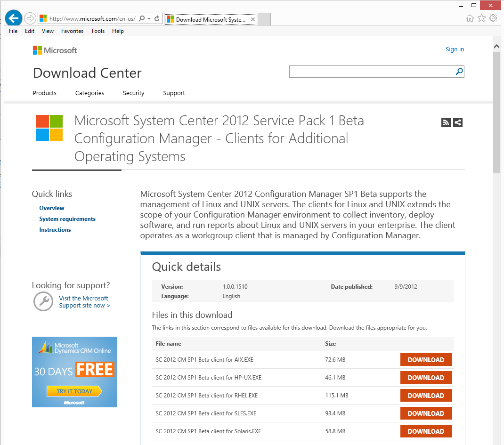The width and height of the screenshot is (504, 445).
Task: Click the 58.8 MB size cell
Action: coord(335,431)
